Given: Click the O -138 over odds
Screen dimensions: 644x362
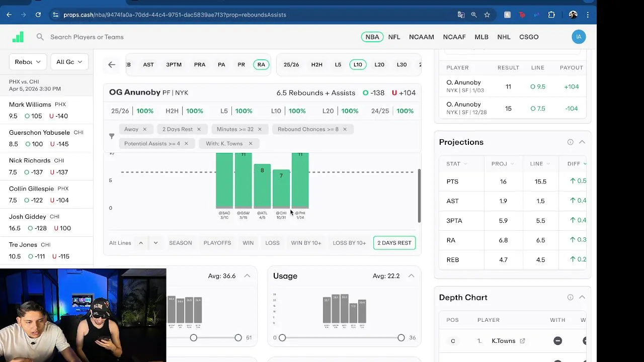Looking at the screenshot, I should pos(374,93).
